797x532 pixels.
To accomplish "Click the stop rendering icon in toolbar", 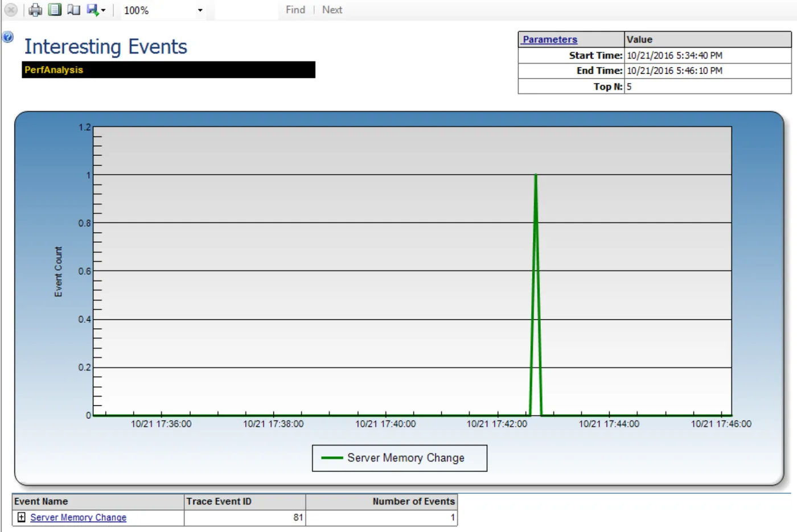I will [x=10, y=10].
